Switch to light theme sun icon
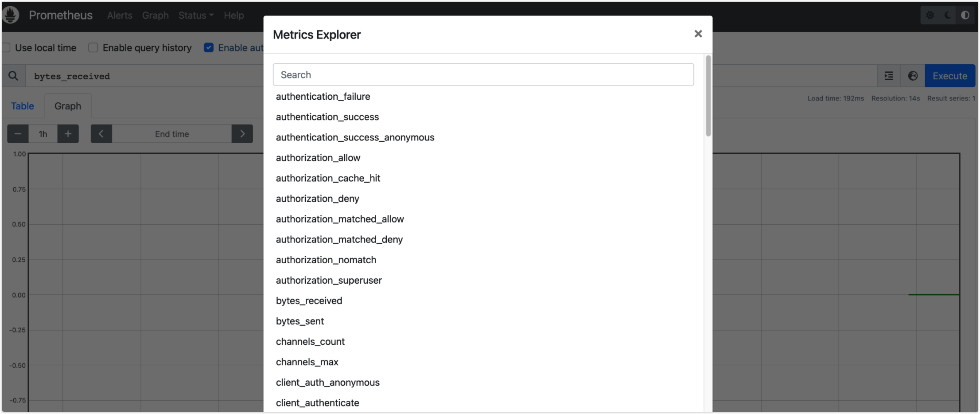Screen dimensions: 980x414 tap(930, 15)
